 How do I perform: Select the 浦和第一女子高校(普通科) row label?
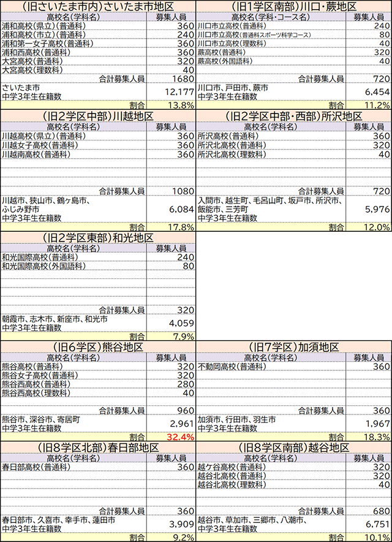[x=43, y=44]
